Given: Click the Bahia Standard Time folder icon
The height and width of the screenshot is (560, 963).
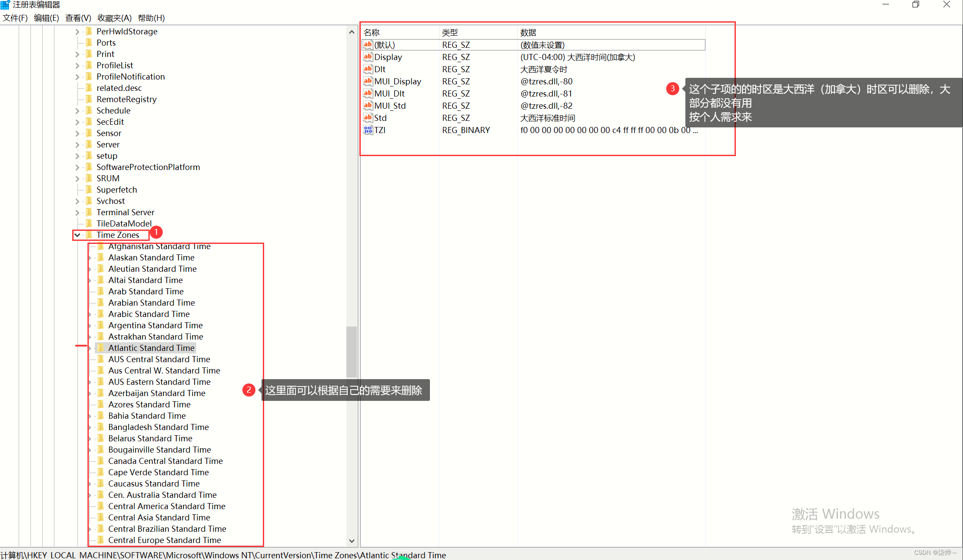Looking at the screenshot, I should click(x=101, y=416).
